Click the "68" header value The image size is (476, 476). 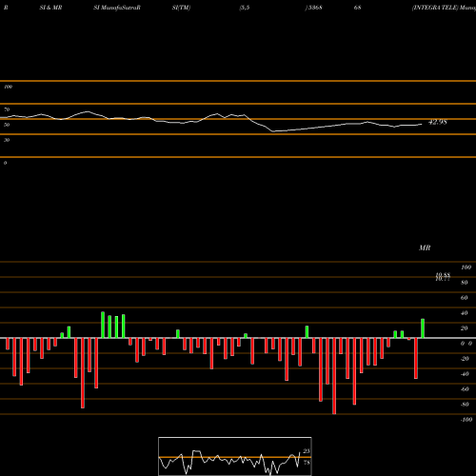click(358, 8)
